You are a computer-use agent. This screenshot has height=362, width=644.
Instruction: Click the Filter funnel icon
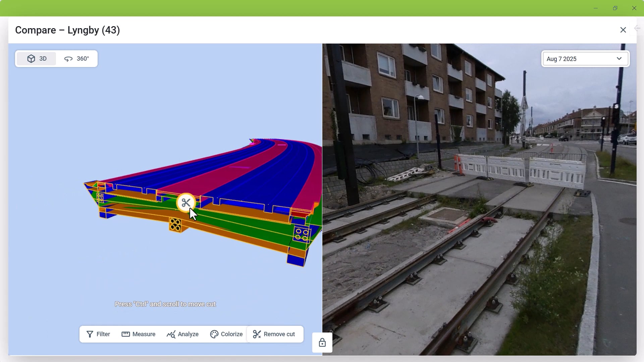pos(90,334)
